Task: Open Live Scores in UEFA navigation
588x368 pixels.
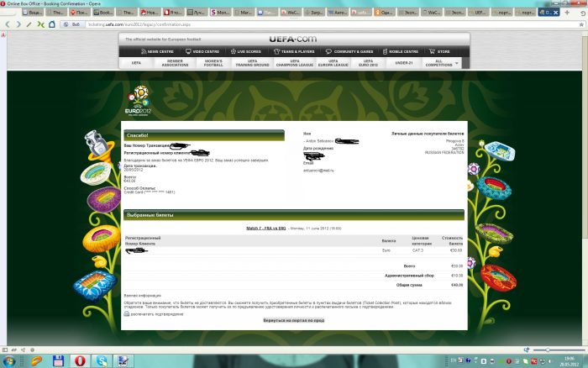Action: click(x=245, y=51)
